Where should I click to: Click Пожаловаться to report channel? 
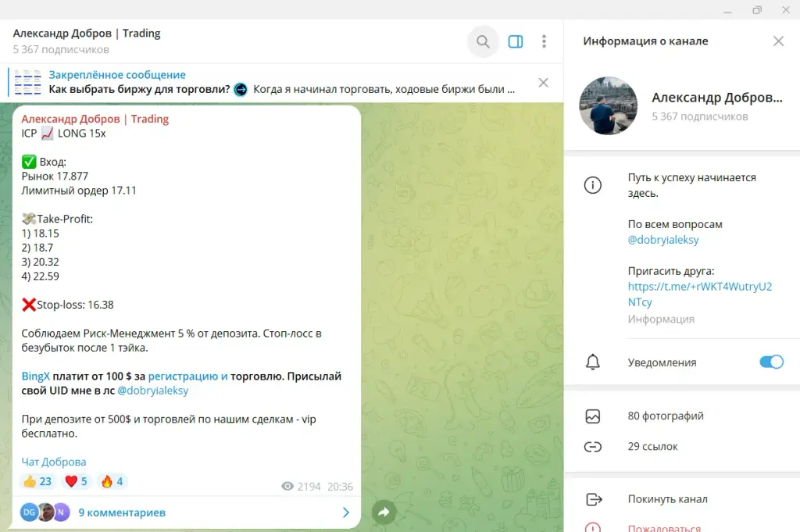coord(664,527)
